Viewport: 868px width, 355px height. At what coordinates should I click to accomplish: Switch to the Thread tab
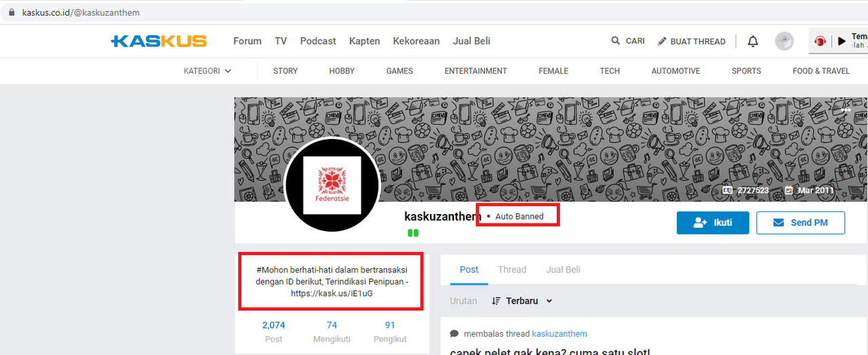click(x=512, y=270)
